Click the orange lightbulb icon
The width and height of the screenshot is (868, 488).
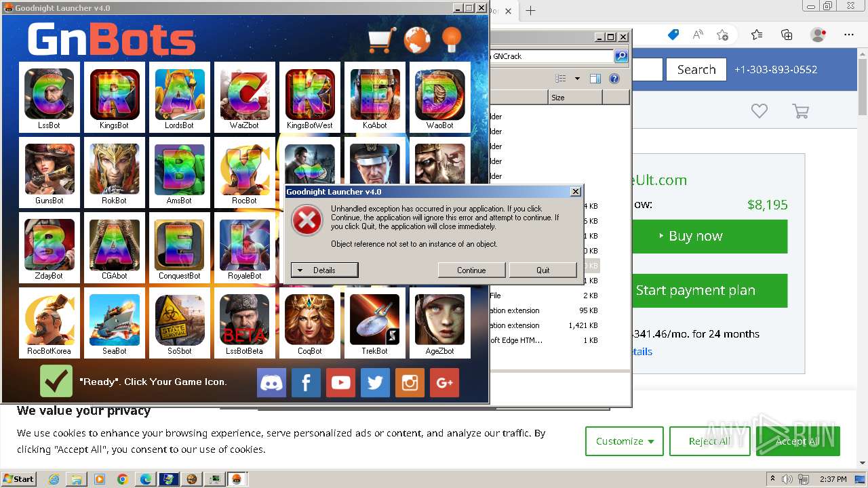[451, 40]
